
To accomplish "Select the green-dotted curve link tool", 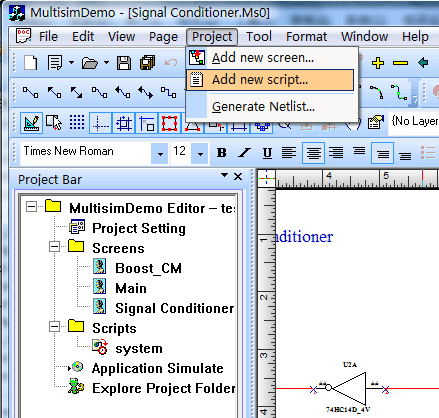I will click(x=399, y=92).
